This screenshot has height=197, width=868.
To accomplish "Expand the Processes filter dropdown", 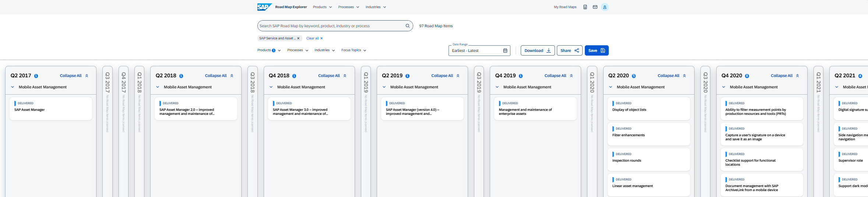I will click(298, 50).
